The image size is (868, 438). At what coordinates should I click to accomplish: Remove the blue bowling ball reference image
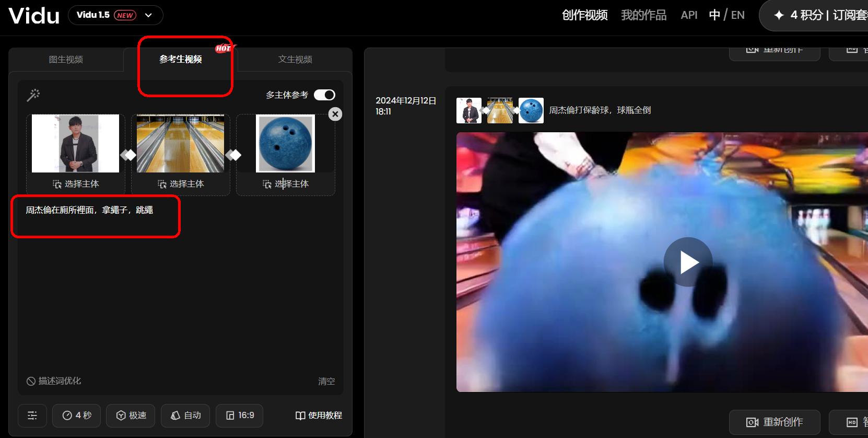pyautogui.click(x=335, y=114)
